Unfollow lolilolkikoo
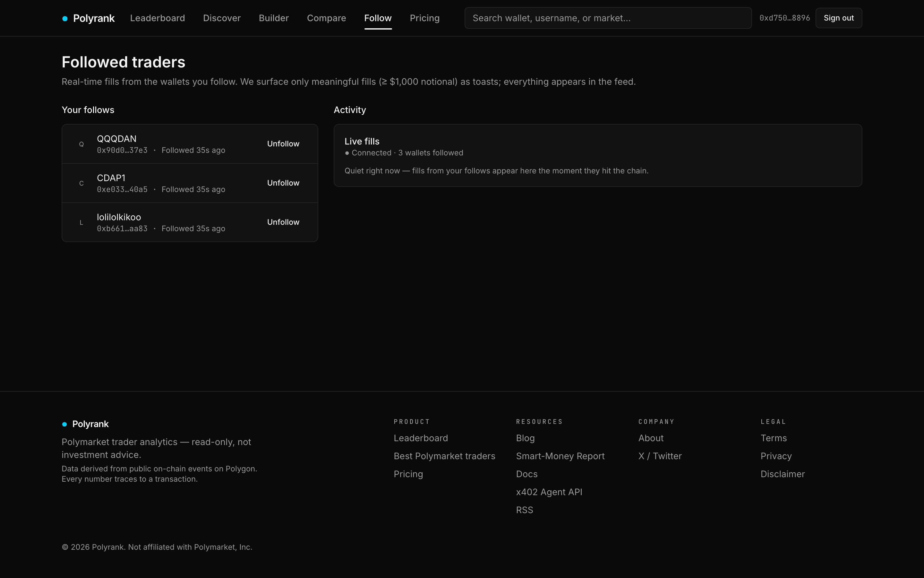Screen dimensions: 924x578 (x=283, y=222)
